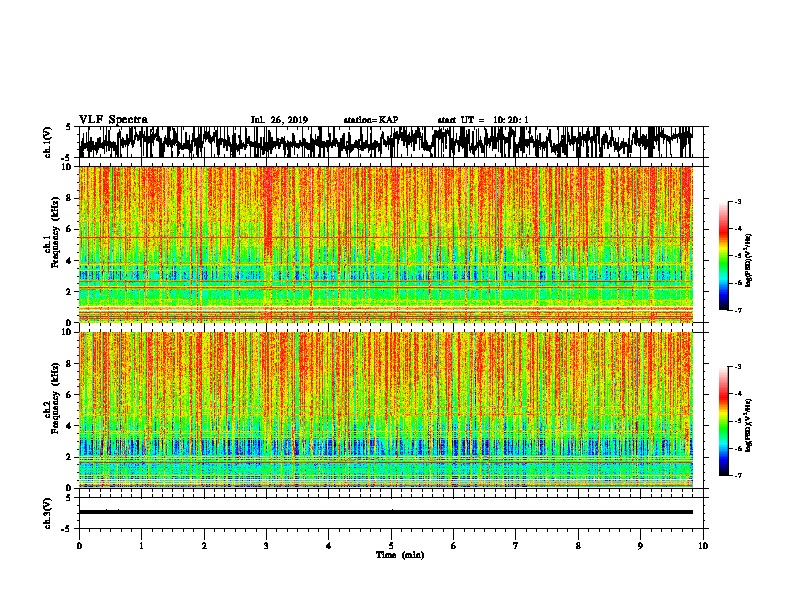Click the "8" kHz tick of ch.2 spectrogram

(x=70, y=364)
